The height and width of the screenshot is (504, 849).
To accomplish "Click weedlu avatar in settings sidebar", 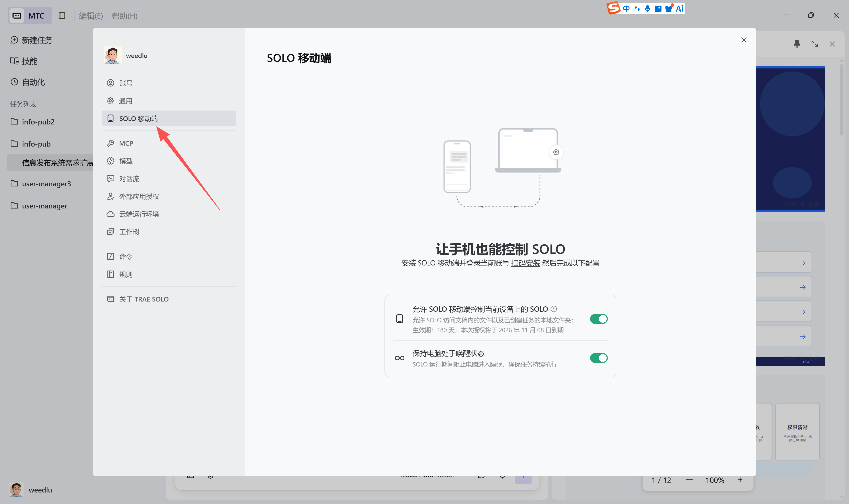I will [x=112, y=55].
